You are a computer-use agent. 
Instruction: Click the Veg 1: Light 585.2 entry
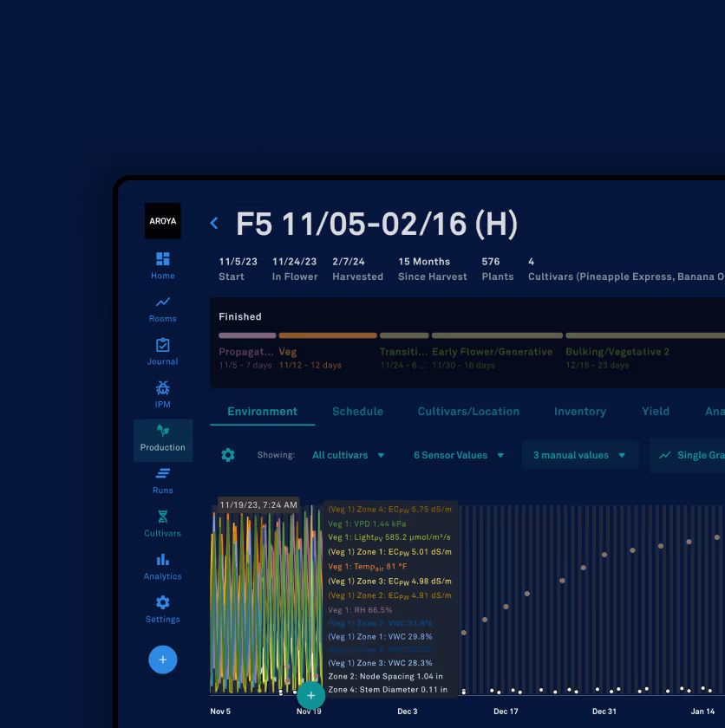pyautogui.click(x=389, y=537)
